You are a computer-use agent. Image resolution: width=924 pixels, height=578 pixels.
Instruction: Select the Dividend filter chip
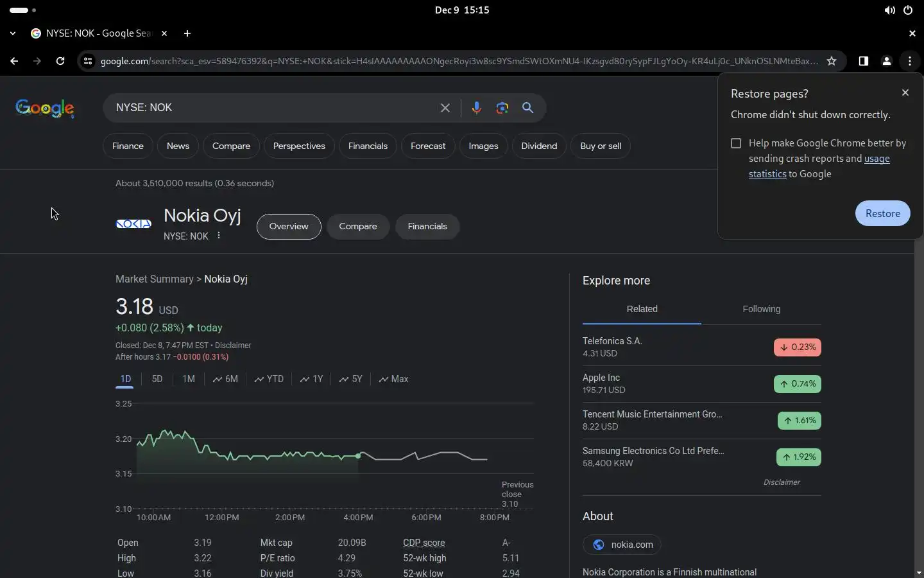click(x=539, y=146)
